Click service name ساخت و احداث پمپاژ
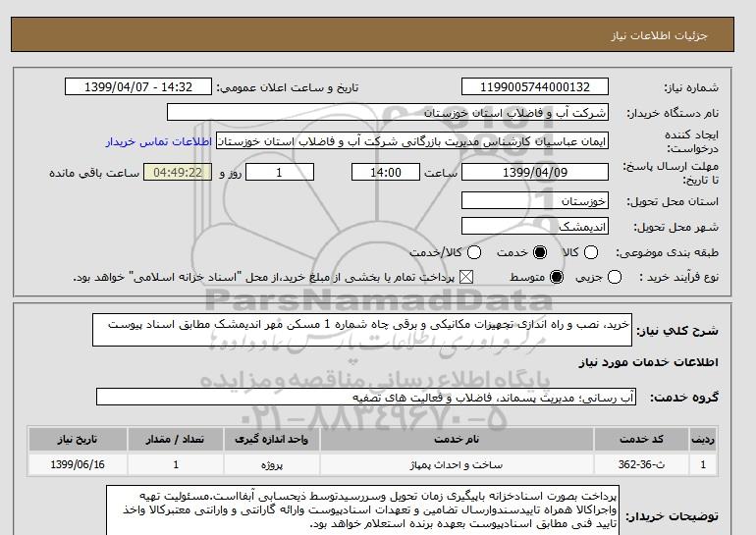The width and height of the screenshot is (756, 535). (x=457, y=464)
